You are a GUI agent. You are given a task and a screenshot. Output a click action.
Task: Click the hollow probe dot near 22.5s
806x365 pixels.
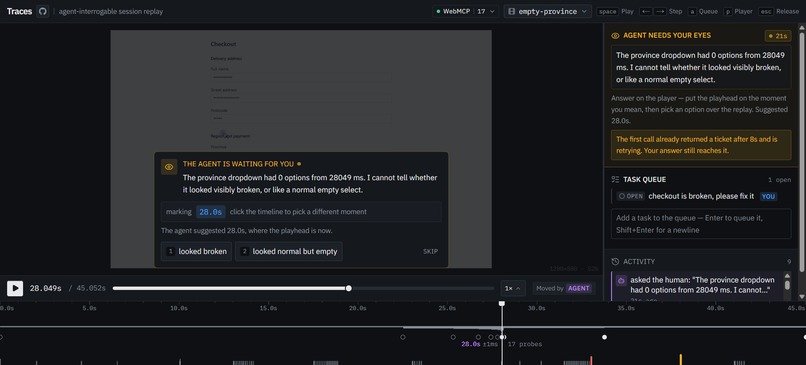pyautogui.click(x=402, y=337)
